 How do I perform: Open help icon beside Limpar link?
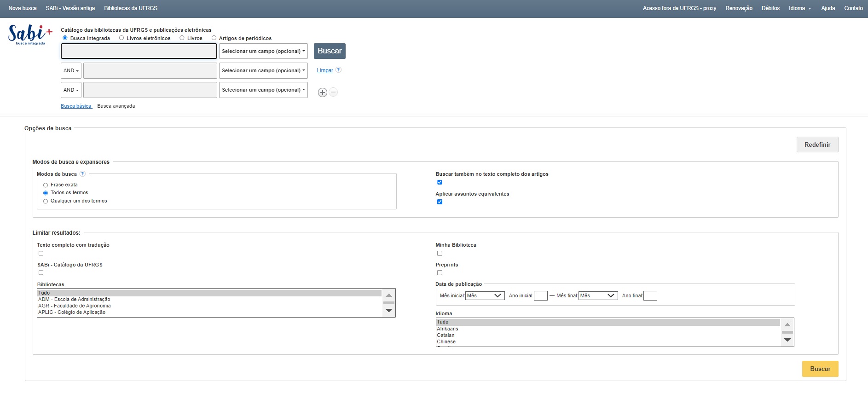coord(338,70)
